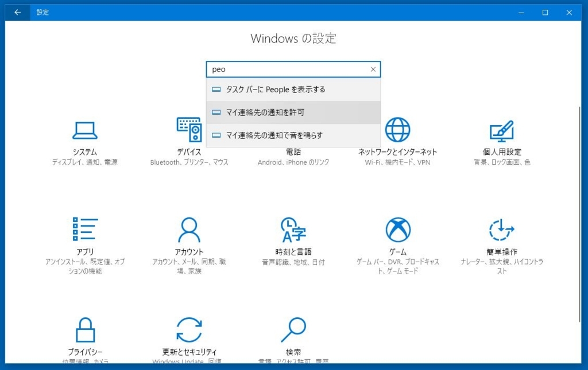
Task: Open the 個人用設定 paintbrush icon
Action: coord(502,131)
